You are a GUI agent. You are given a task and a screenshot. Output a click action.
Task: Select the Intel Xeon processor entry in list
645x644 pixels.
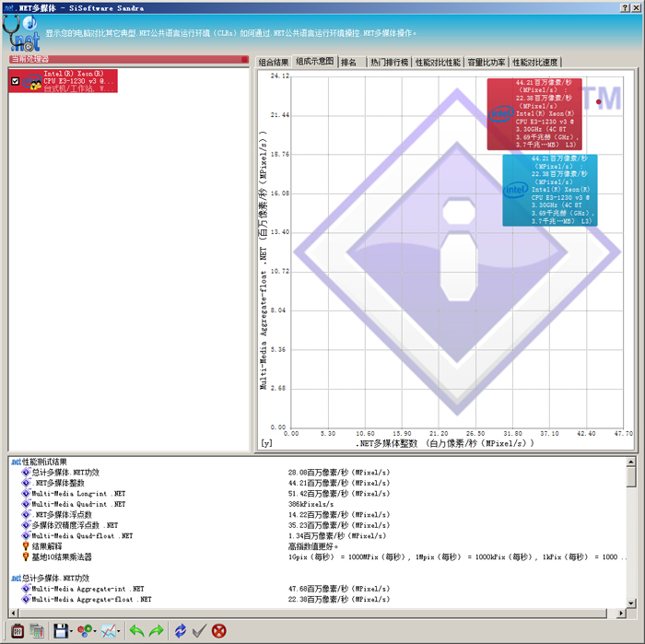pyautogui.click(x=63, y=81)
